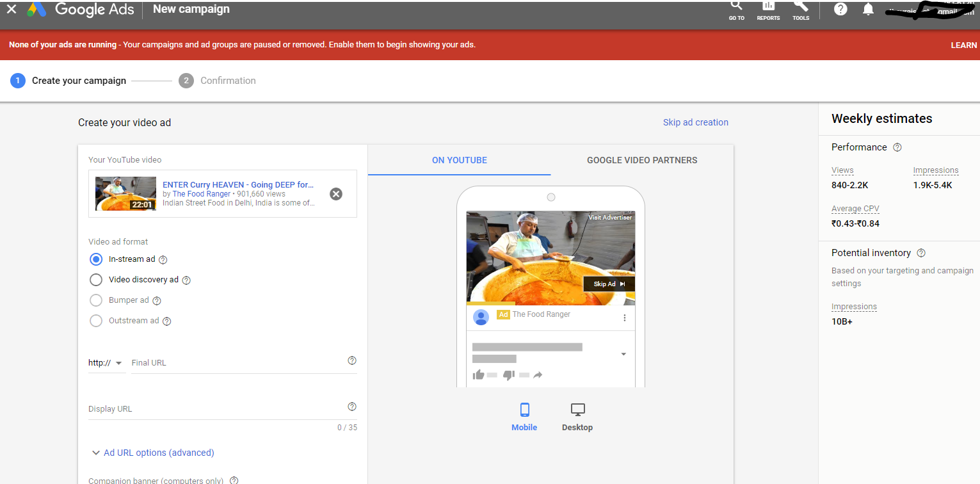The height and width of the screenshot is (484, 980).
Task: Click the 10B+ impressions value
Action: tap(842, 321)
